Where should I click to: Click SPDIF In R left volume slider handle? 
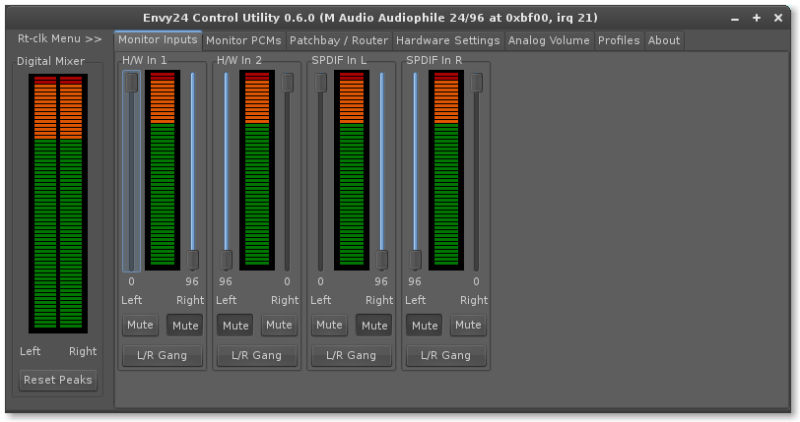[x=415, y=260]
